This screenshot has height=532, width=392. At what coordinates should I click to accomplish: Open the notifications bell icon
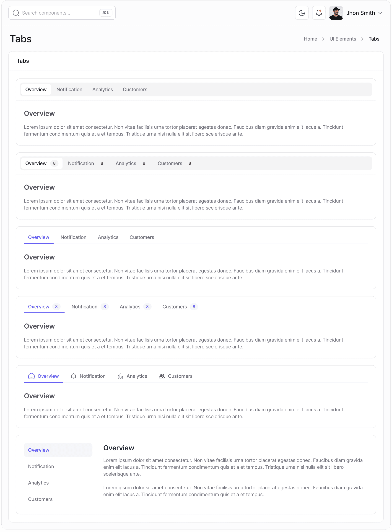pos(319,13)
